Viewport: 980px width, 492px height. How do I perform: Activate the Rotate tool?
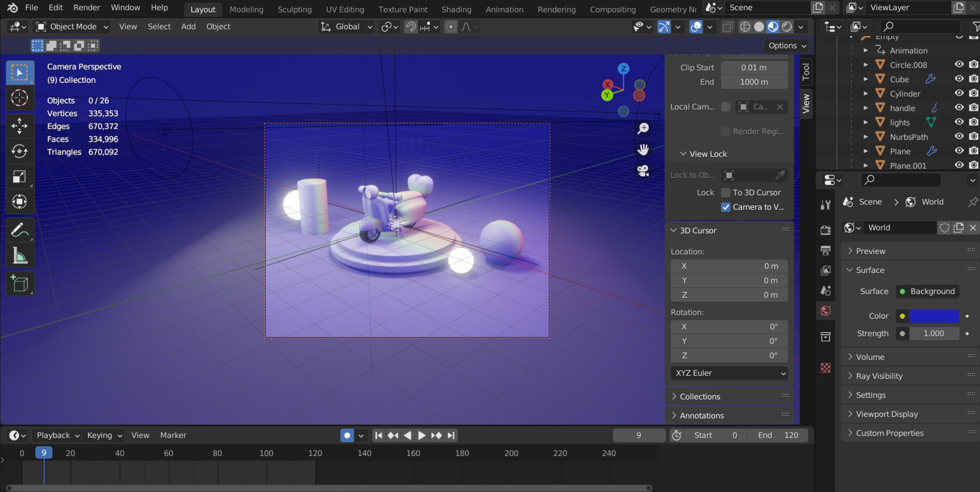point(20,151)
